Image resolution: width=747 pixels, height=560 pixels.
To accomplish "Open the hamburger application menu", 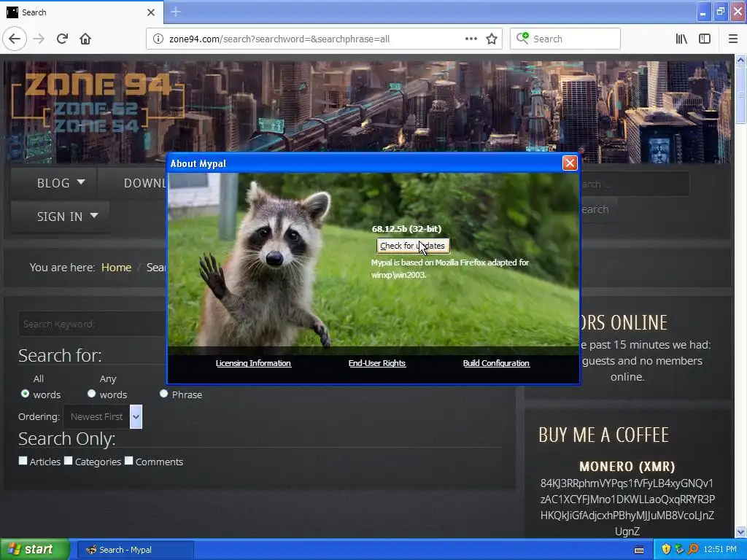I will pyautogui.click(x=733, y=39).
